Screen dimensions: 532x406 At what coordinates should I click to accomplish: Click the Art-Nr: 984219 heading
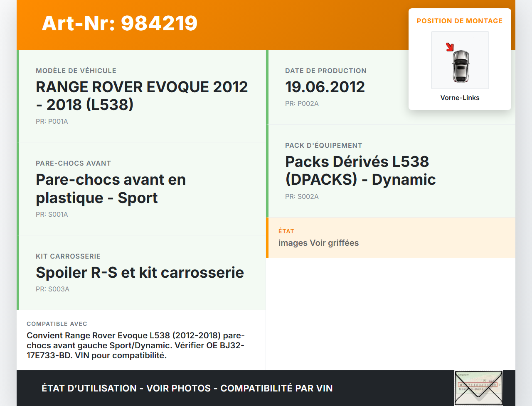click(x=120, y=23)
